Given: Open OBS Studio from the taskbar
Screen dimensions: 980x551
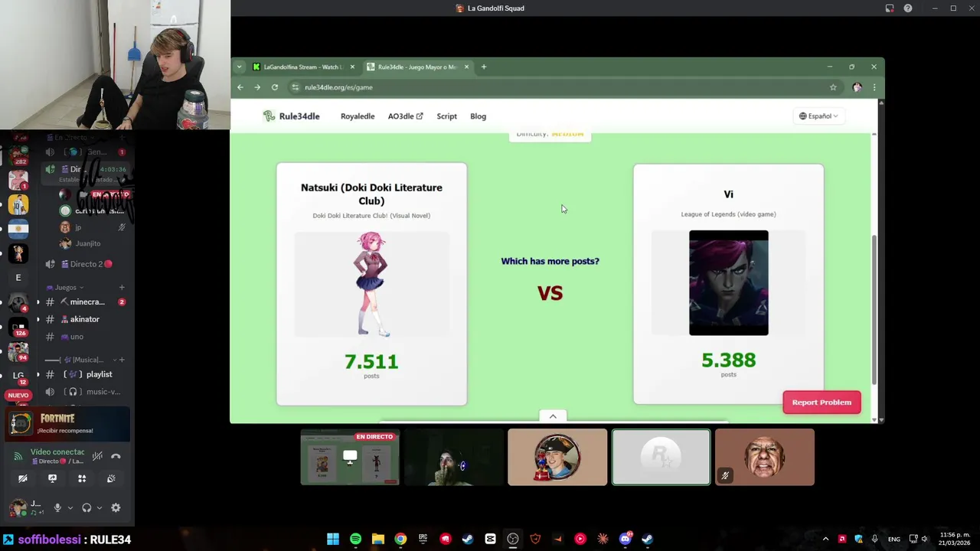Looking at the screenshot, I should [513, 540].
